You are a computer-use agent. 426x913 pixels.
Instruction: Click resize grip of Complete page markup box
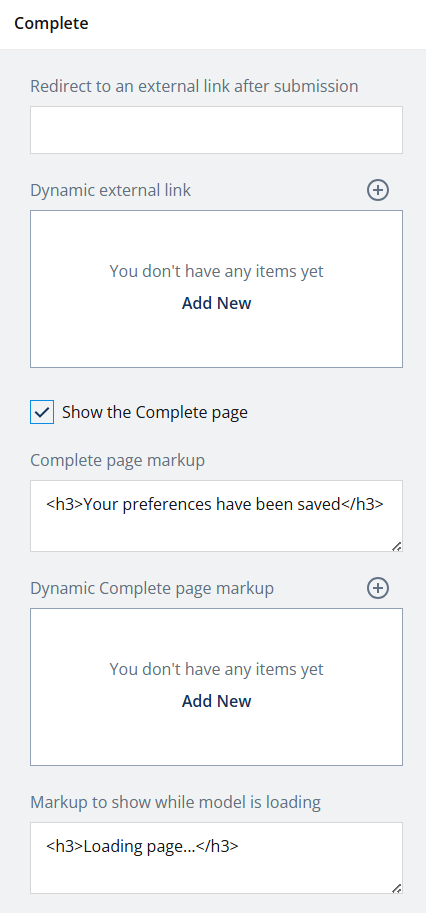[396, 546]
